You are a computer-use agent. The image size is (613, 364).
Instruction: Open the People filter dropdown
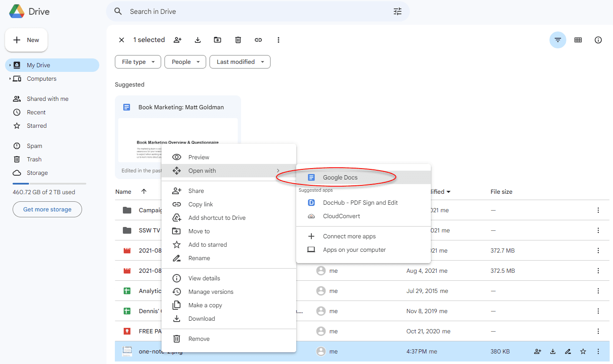point(185,62)
